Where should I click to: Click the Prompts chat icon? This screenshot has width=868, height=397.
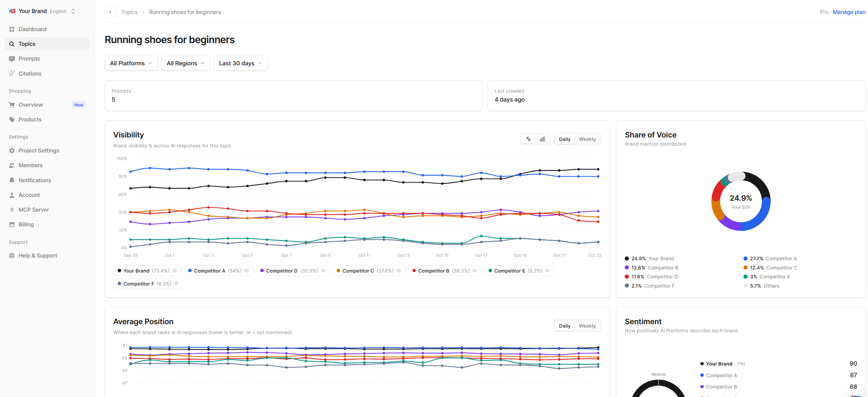pos(12,58)
